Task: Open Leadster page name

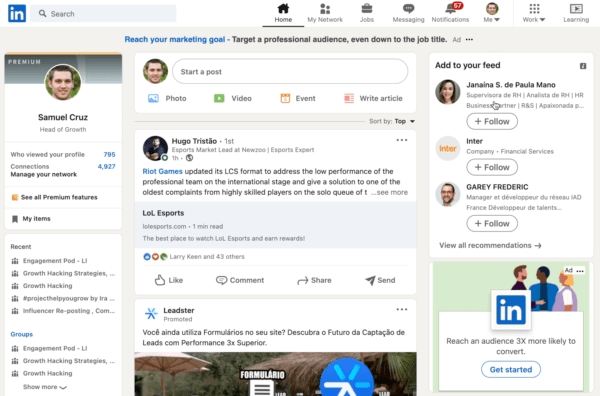Action: 179,310
